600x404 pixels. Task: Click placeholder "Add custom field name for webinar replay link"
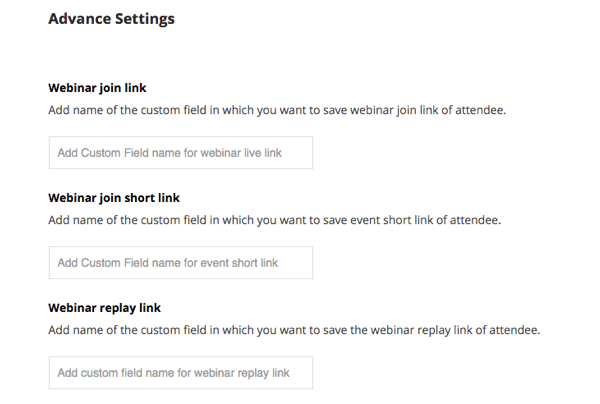(x=173, y=373)
